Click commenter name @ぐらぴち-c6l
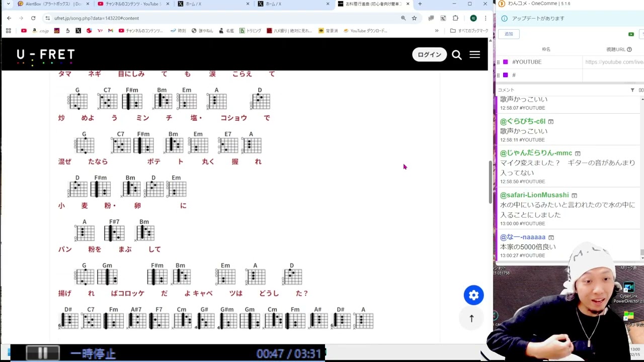Screen dimensions: 644x362 (x=523, y=121)
